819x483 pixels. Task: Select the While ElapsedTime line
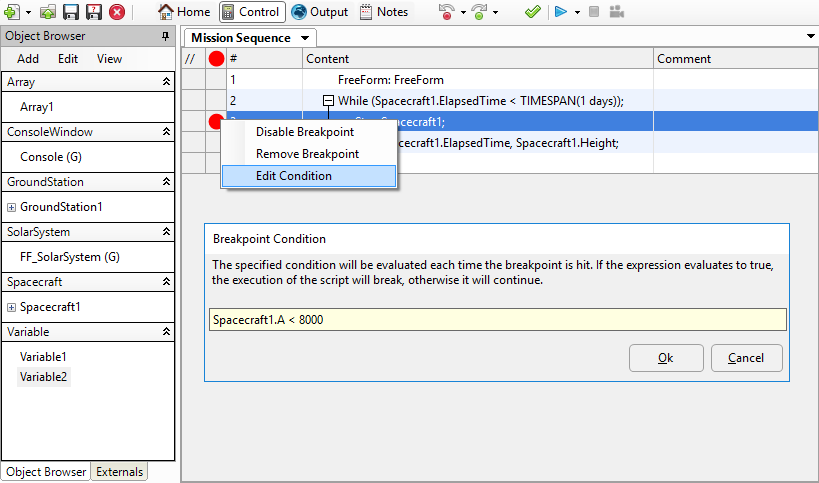tap(481, 101)
